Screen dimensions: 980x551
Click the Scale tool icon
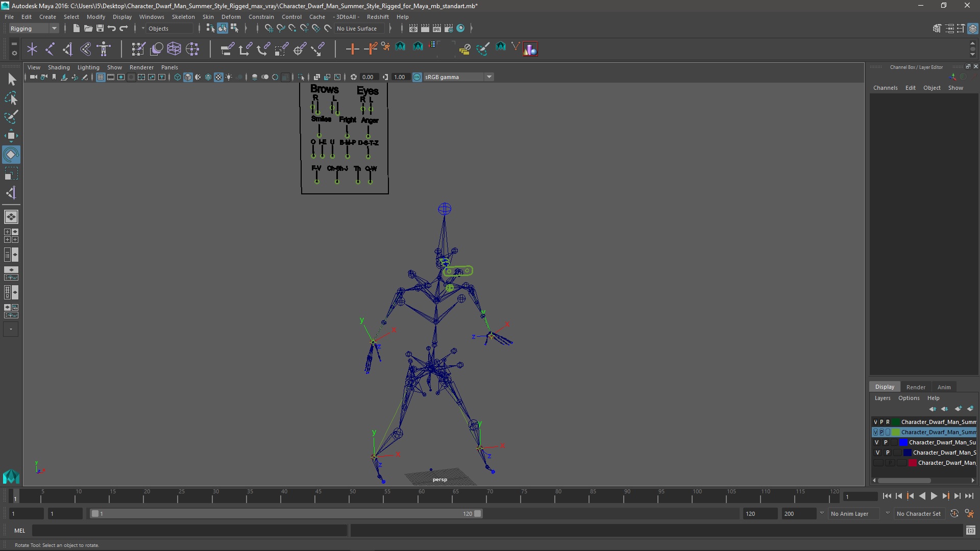click(11, 174)
